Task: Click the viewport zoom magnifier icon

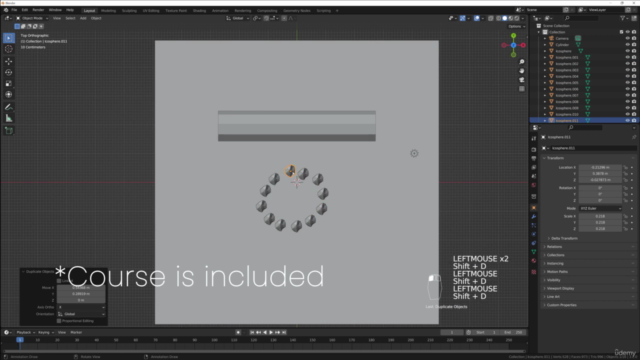Action: tap(522, 62)
